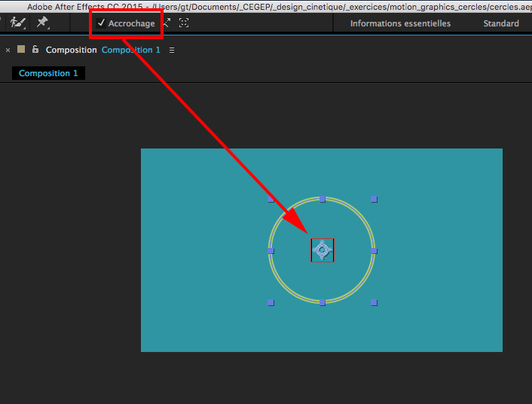
Task: Click the anchor point at the circle center
Action: [x=323, y=250]
